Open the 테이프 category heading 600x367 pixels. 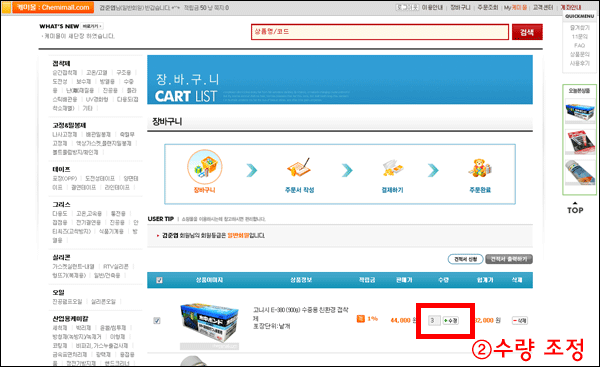61,169
